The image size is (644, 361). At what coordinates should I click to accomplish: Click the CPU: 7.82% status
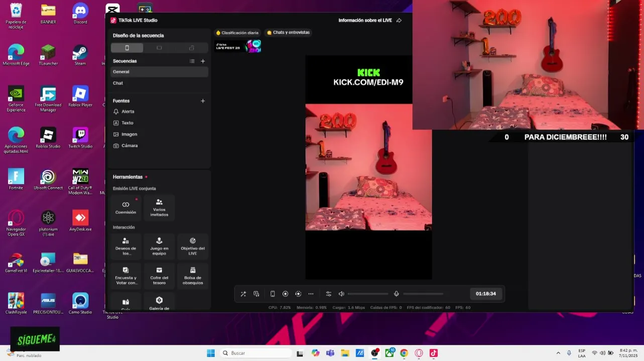(x=280, y=307)
